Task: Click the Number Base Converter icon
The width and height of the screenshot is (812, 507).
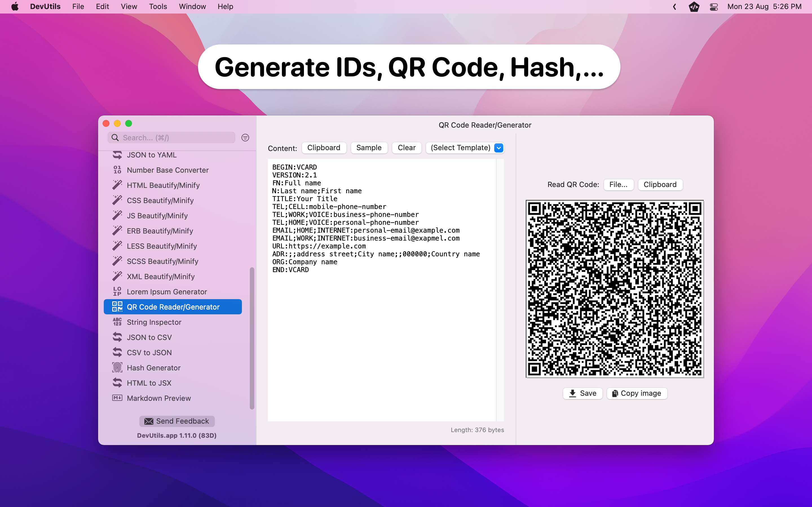Action: [117, 170]
